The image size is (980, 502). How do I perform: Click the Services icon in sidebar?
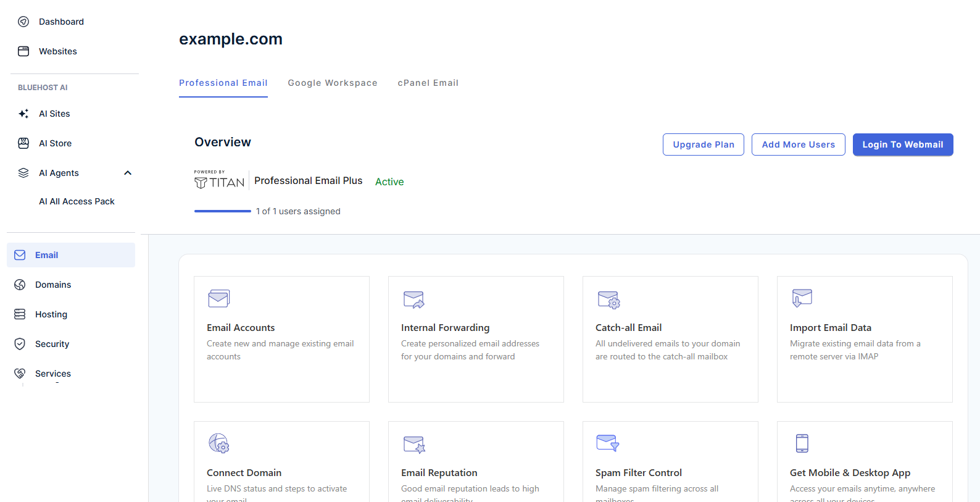click(x=20, y=374)
